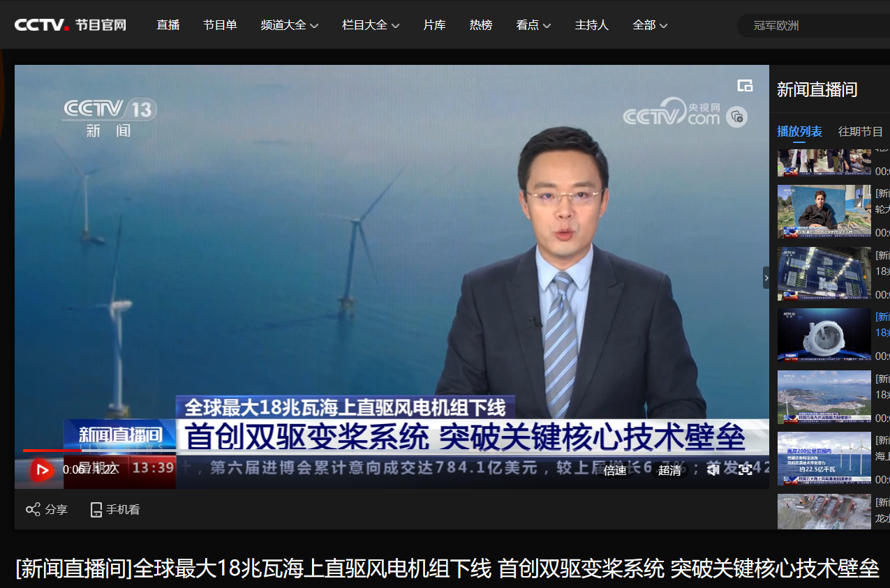Change video quality via 超清 button
890x588 pixels.
pyautogui.click(x=669, y=471)
